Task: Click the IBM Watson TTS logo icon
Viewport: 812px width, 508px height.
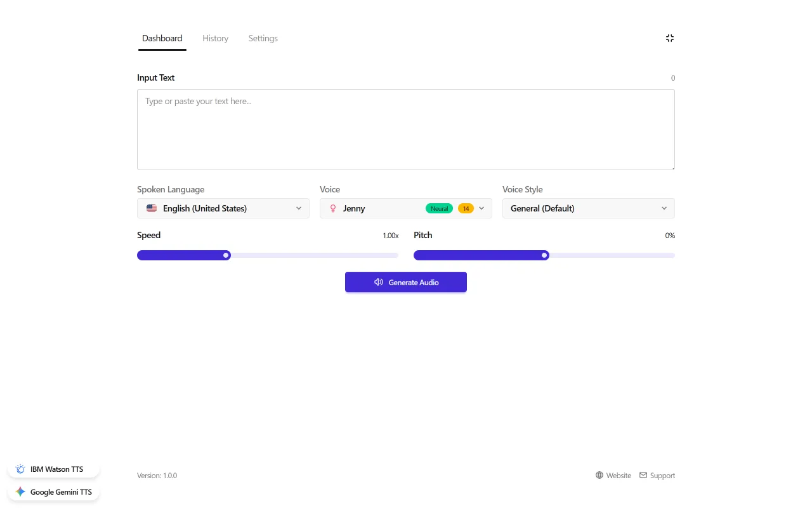Action: point(20,469)
